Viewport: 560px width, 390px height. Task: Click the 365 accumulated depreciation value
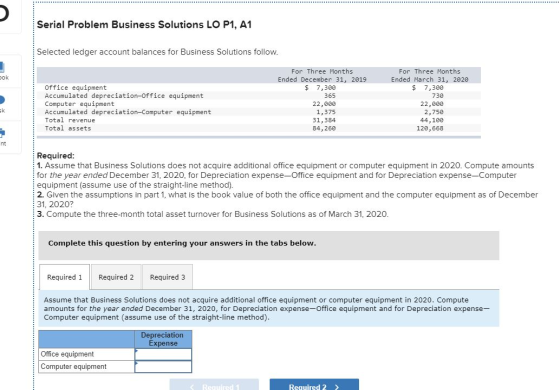[330, 96]
